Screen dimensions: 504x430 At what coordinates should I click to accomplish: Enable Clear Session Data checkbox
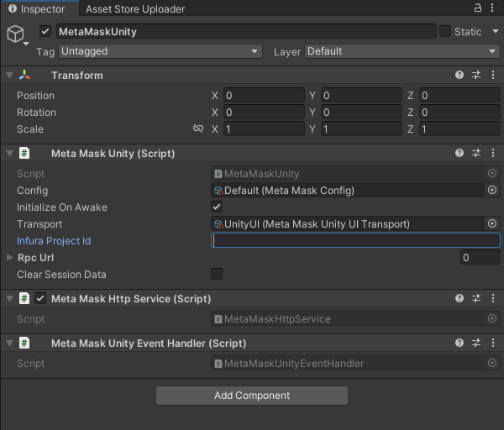point(217,274)
